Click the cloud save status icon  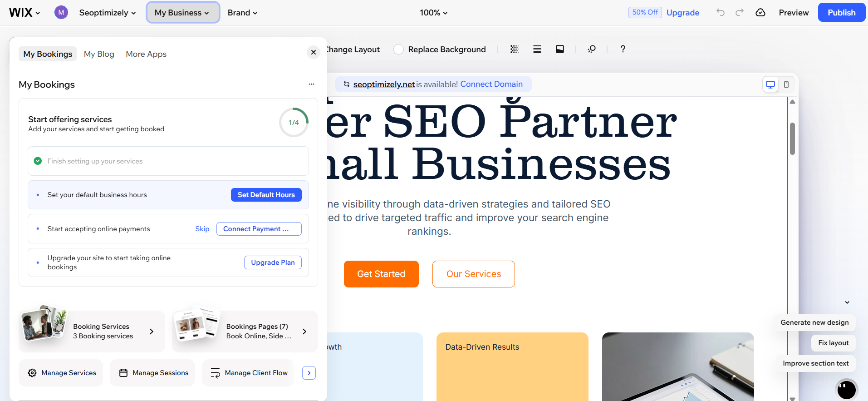[760, 12]
